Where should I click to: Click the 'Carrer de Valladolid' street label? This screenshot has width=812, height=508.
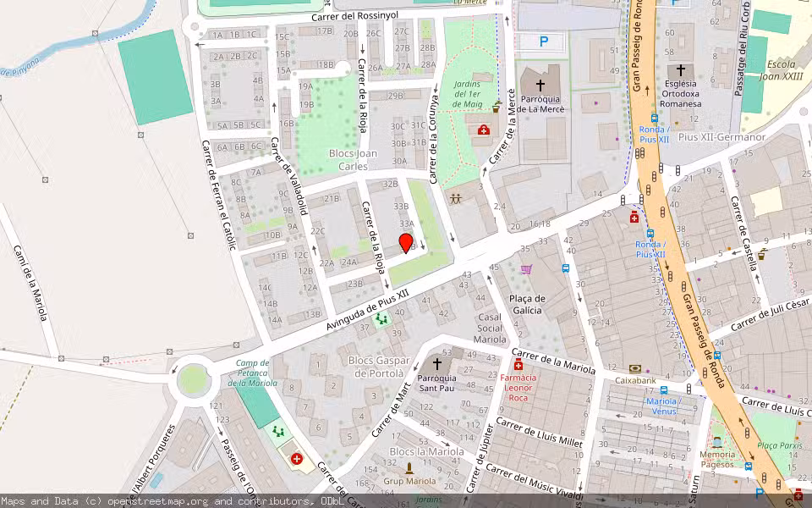pos(289,176)
